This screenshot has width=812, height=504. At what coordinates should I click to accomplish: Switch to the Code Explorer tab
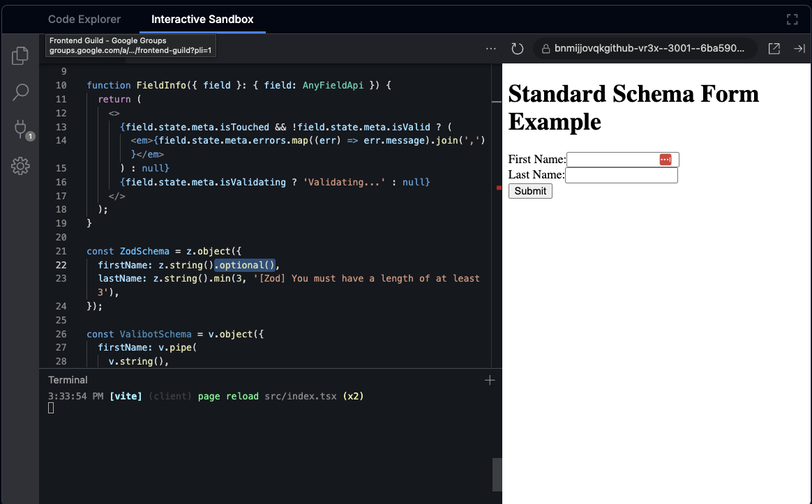(84, 19)
